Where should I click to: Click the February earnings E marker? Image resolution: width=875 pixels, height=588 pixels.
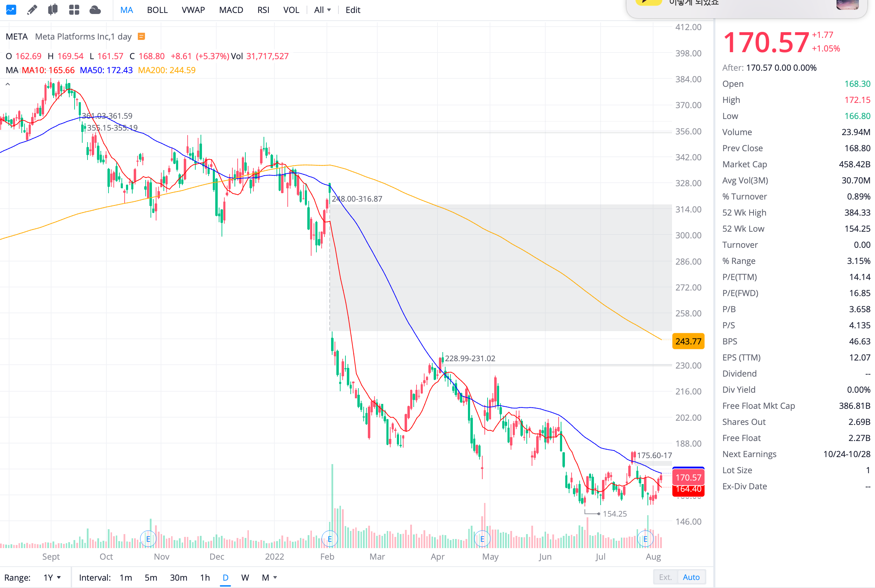coord(330,539)
